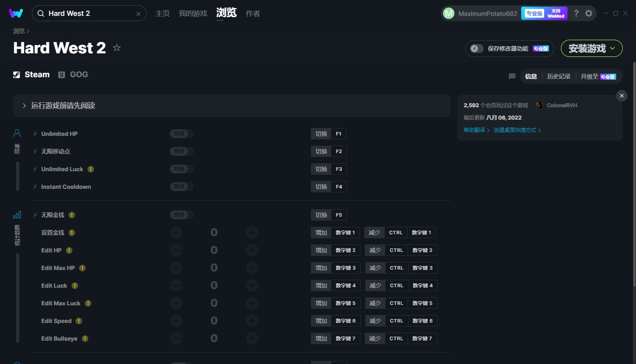Close the info panel with the X

(622, 96)
